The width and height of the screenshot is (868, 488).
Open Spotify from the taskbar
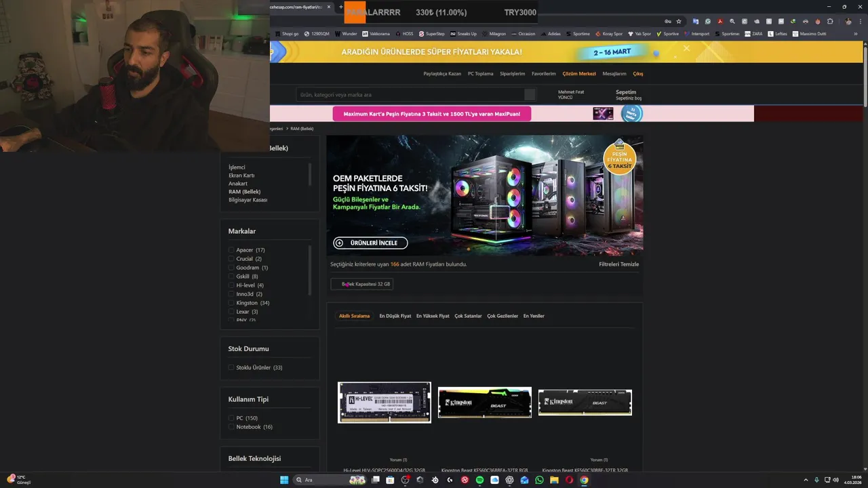pos(479,480)
